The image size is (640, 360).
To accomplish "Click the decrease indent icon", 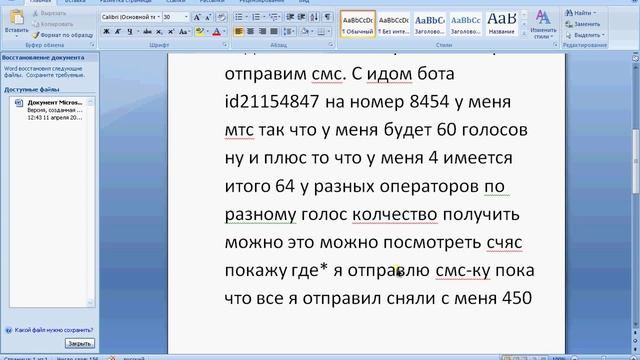I will click(x=290, y=17).
